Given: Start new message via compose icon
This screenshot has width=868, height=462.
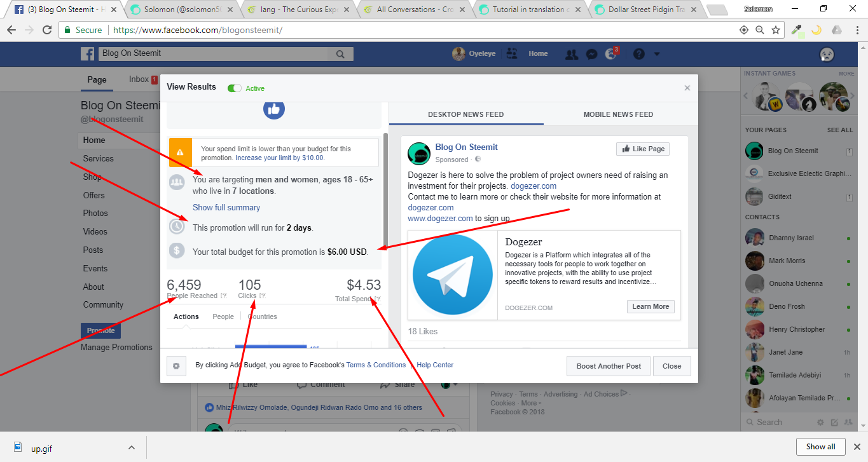Looking at the screenshot, I should coord(834,423).
